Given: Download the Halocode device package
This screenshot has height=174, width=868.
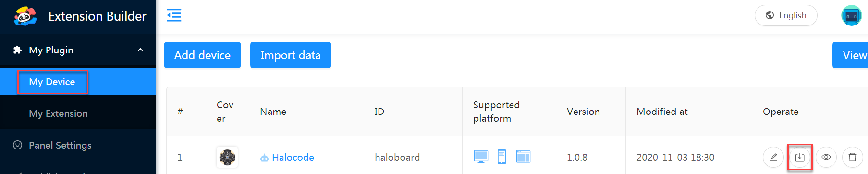Looking at the screenshot, I should click(x=800, y=157).
